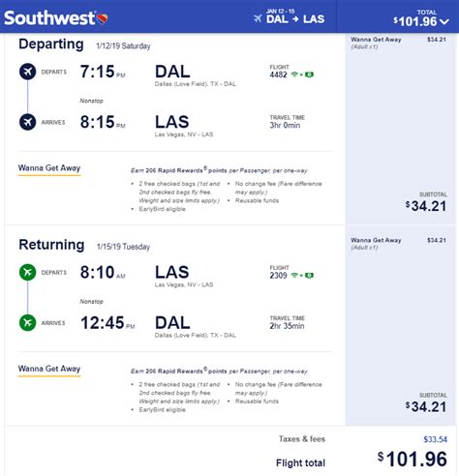Click the departing Nonstop label
This screenshot has height=476, width=459.
[91, 101]
